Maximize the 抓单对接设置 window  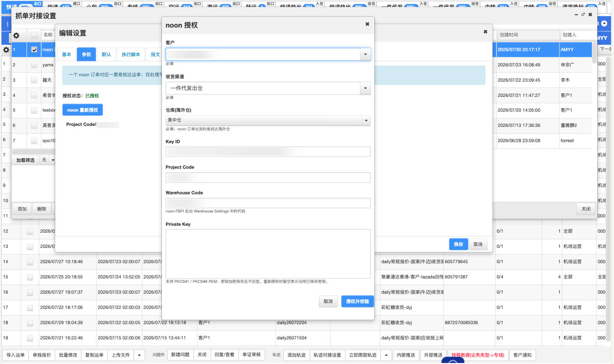coord(583,15)
